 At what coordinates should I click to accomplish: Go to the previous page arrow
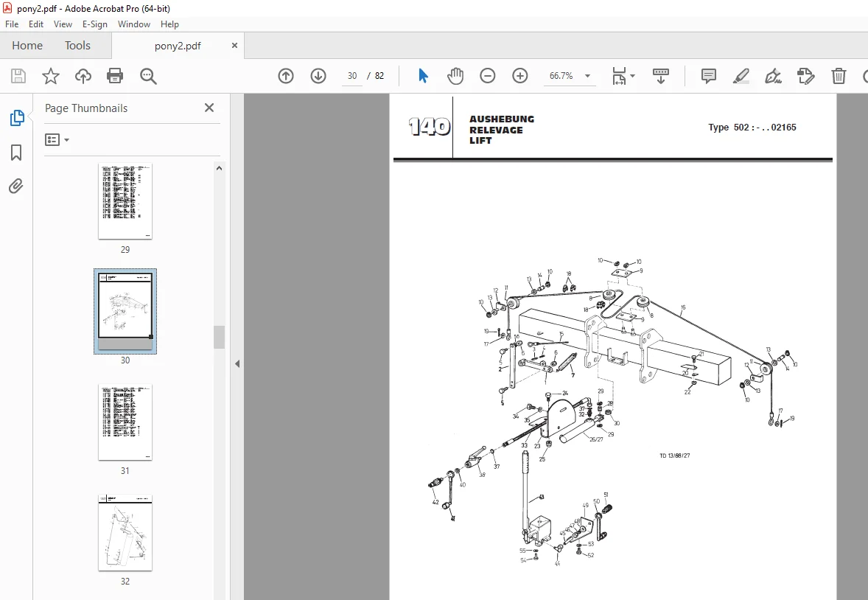286,76
